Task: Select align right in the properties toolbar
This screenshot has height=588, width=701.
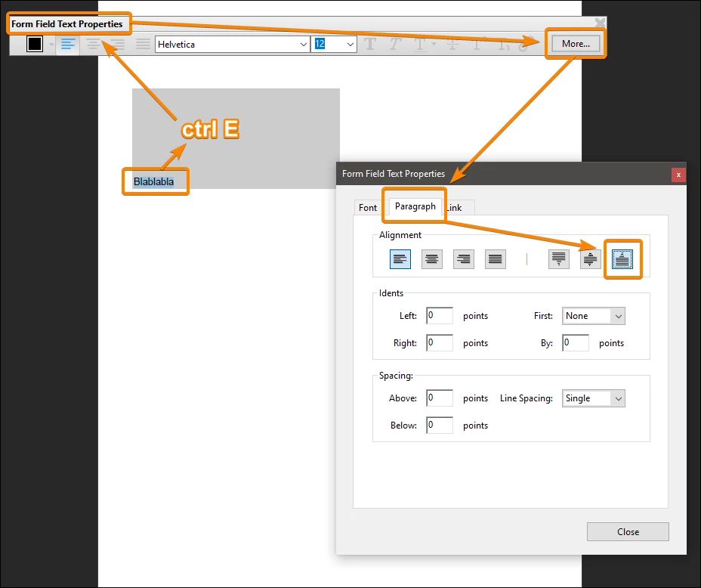Action: point(118,45)
